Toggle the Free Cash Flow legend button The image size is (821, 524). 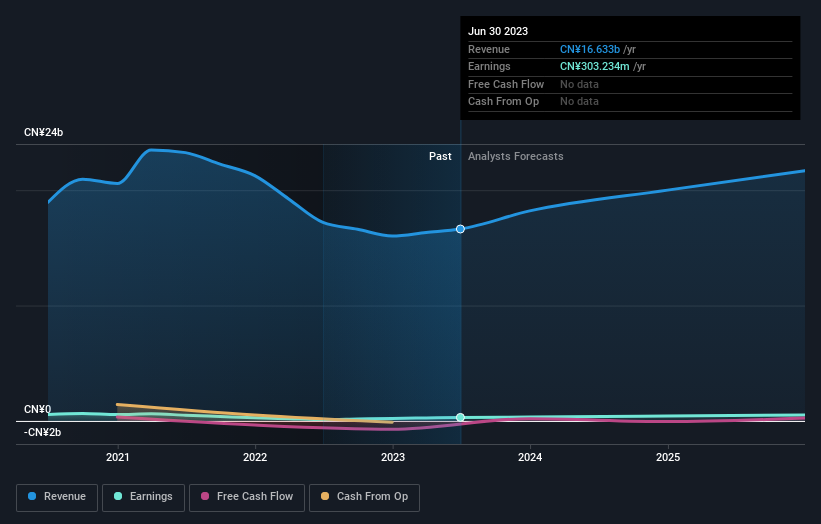tap(247, 497)
